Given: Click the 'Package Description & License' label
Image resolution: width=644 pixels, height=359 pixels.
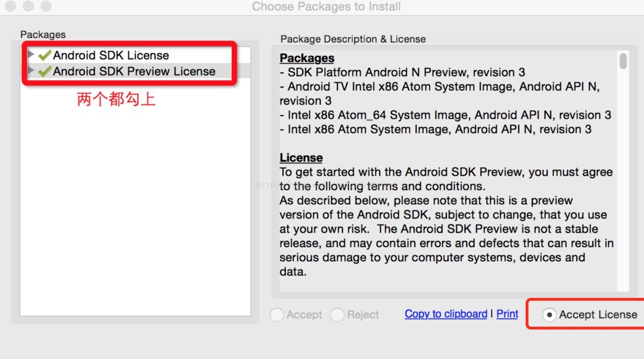Looking at the screenshot, I should tap(353, 39).
